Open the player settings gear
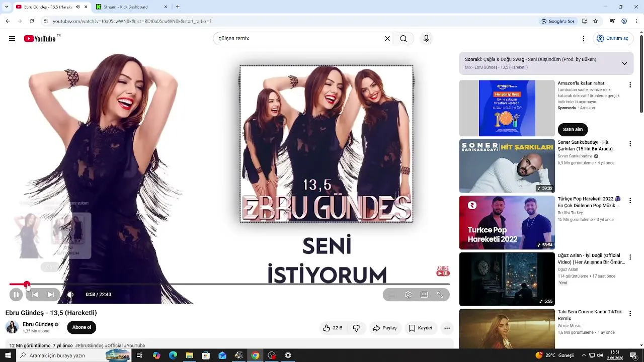 (x=408, y=295)
